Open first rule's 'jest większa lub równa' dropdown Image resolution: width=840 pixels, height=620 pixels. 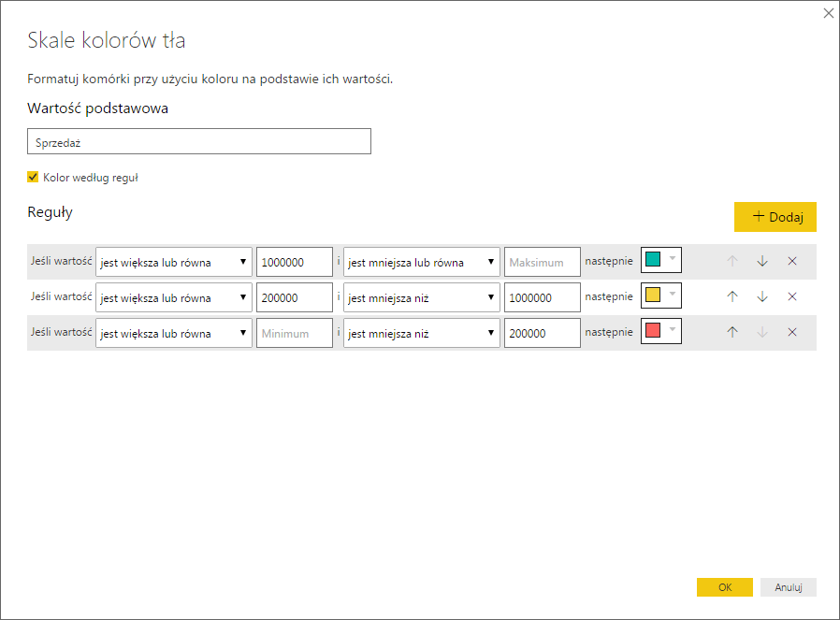(x=173, y=262)
